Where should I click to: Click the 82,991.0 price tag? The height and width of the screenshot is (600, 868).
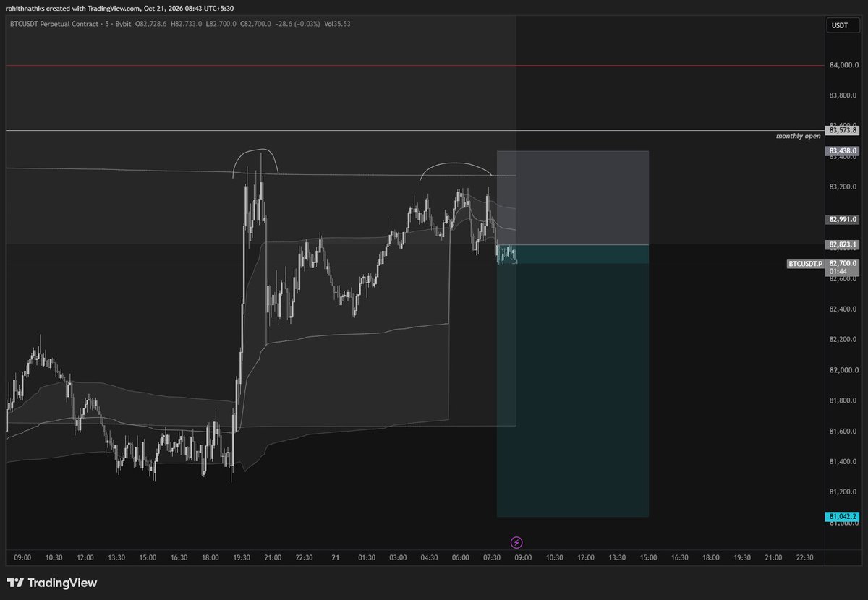click(843, 219)
